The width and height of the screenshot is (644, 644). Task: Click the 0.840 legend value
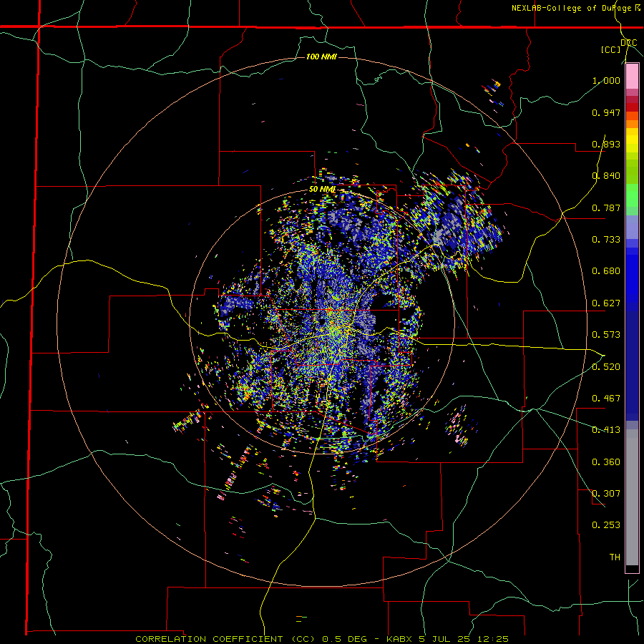(x=606, y=176)
